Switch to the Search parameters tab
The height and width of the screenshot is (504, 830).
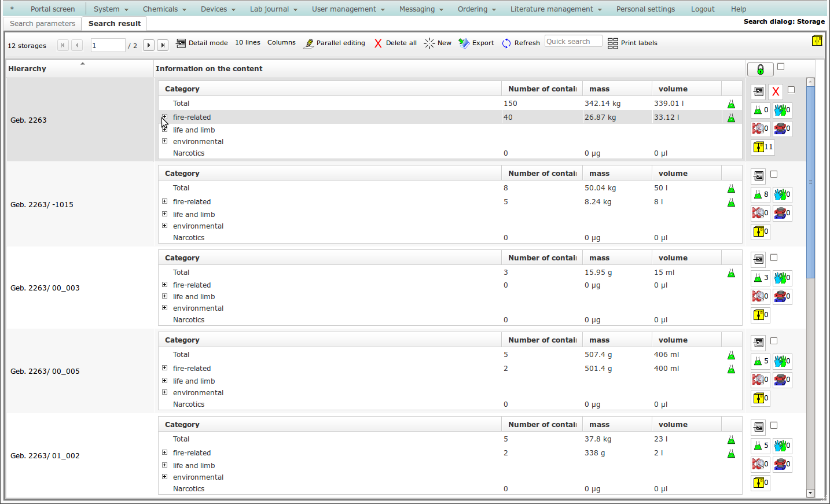click(42, 24)
